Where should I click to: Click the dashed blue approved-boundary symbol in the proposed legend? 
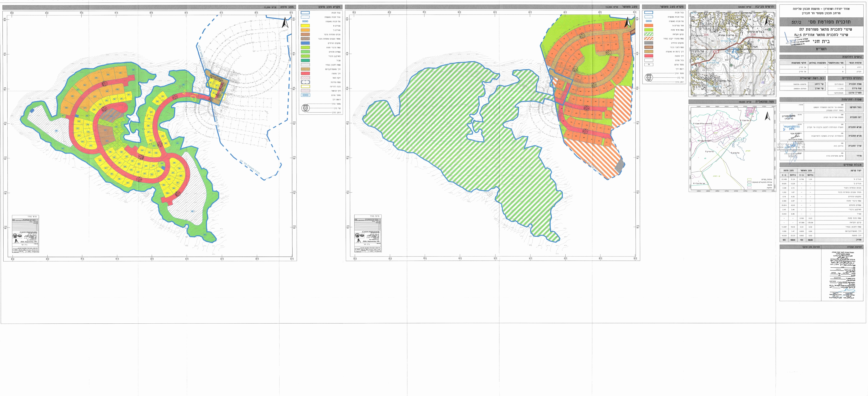(x=305, y=17)
